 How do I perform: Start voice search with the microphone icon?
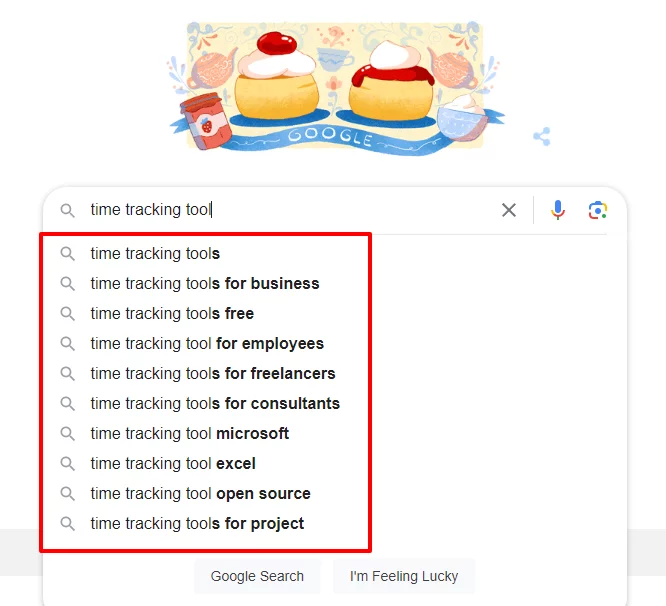(x=558, y=210)
